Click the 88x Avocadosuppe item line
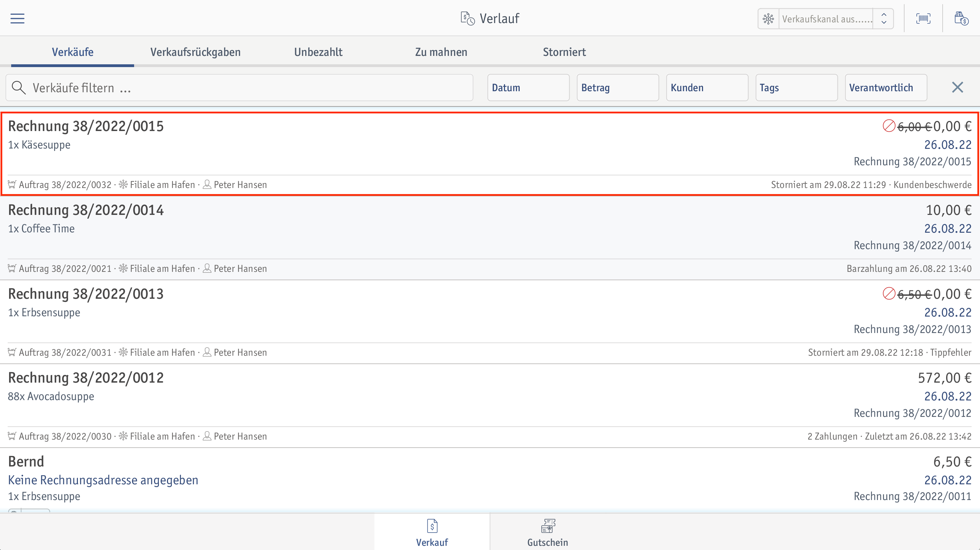The width and height of the screenshot is (980, 550). pyautogui.click(x=51, y=396)
